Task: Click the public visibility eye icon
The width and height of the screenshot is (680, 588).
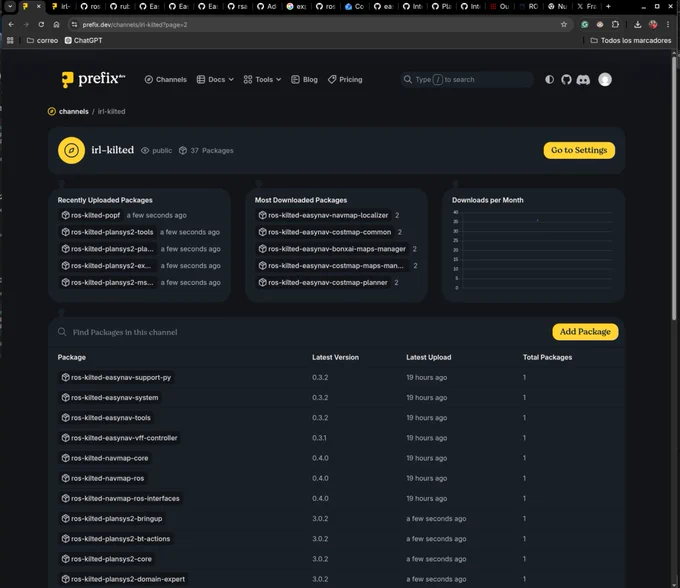Action: tap(145, 150)
